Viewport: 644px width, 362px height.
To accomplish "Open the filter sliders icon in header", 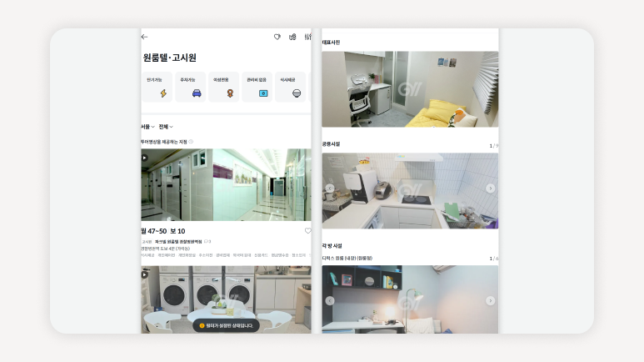I will coord(307,37).
